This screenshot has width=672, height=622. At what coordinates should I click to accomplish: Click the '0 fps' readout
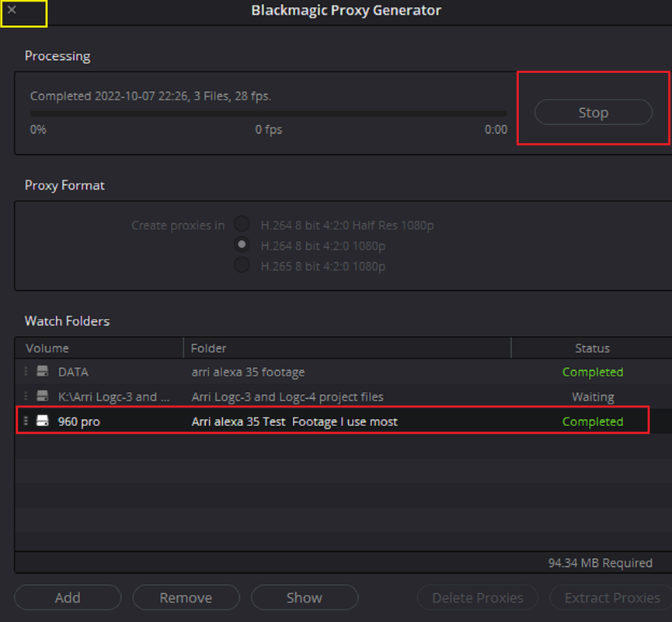269,129
